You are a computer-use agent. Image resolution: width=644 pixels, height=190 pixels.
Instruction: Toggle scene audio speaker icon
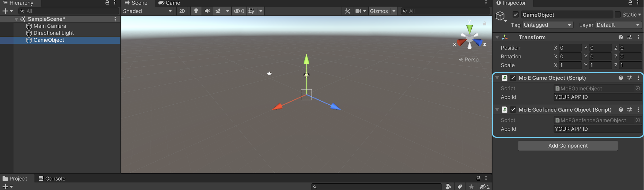(x=207, y=11)
